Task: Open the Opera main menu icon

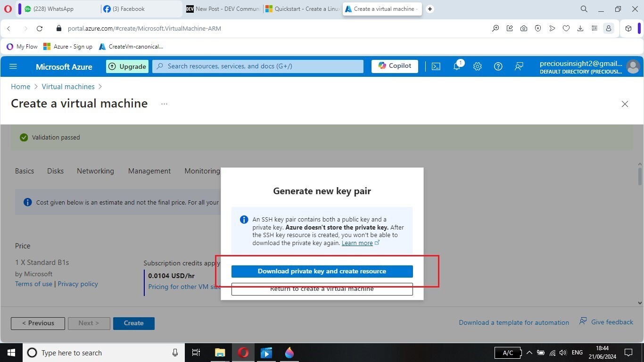Action: click(8, 9)
